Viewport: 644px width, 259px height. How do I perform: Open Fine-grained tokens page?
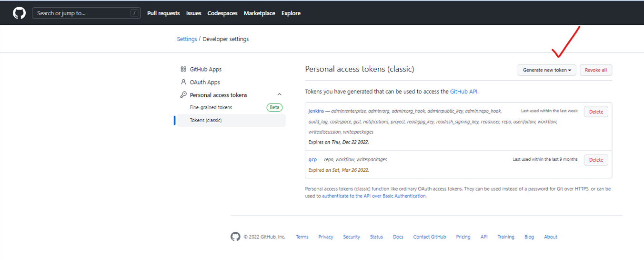click(x=211, y=107)
